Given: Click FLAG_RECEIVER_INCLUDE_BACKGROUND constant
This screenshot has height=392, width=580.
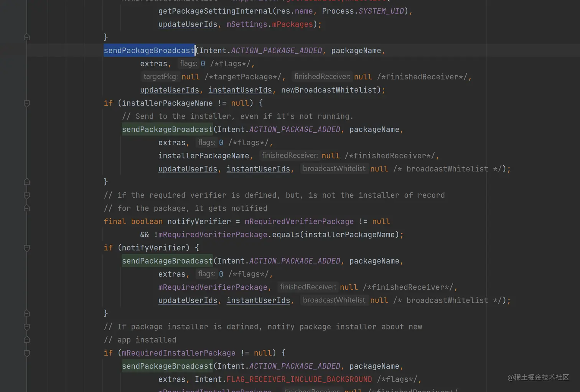Looking at the screenshot, I should pyautogui.click(x=299, y=379).
